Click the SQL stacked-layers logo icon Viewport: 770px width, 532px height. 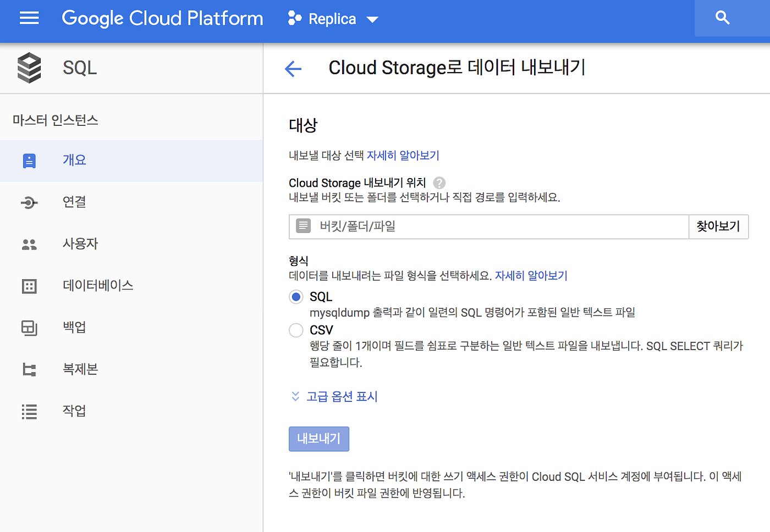coord(29,67)
